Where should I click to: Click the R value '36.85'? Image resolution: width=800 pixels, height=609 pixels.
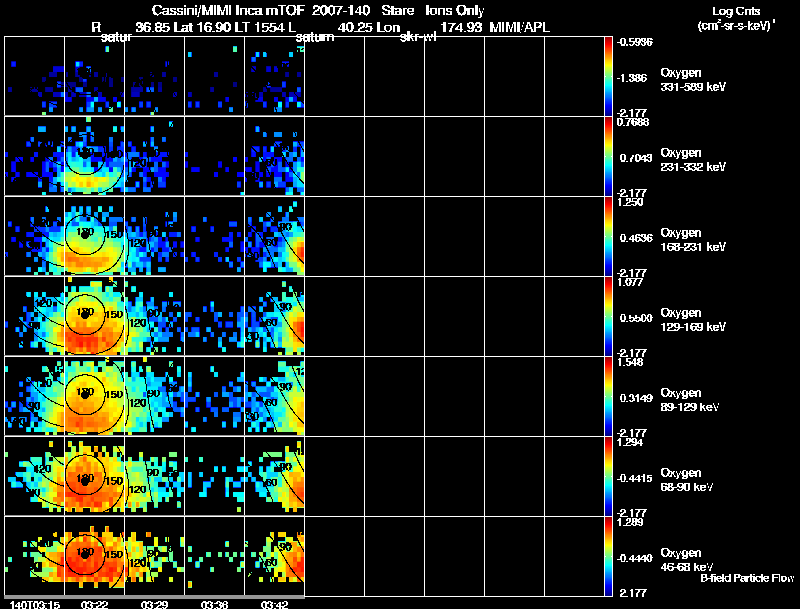[153, 27]
